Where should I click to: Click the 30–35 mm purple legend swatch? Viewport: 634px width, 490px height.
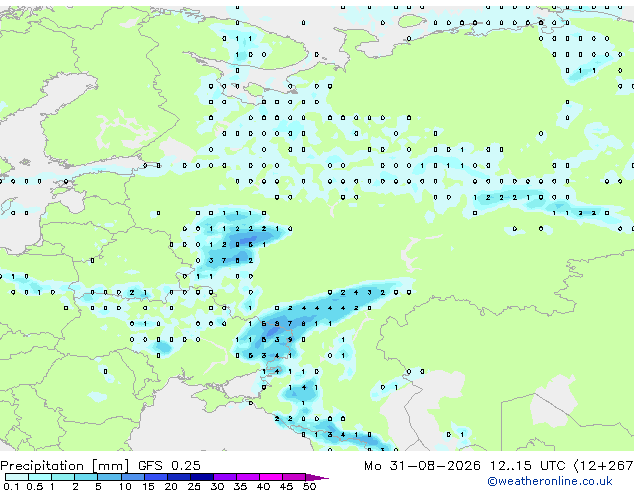coord(225,477)
